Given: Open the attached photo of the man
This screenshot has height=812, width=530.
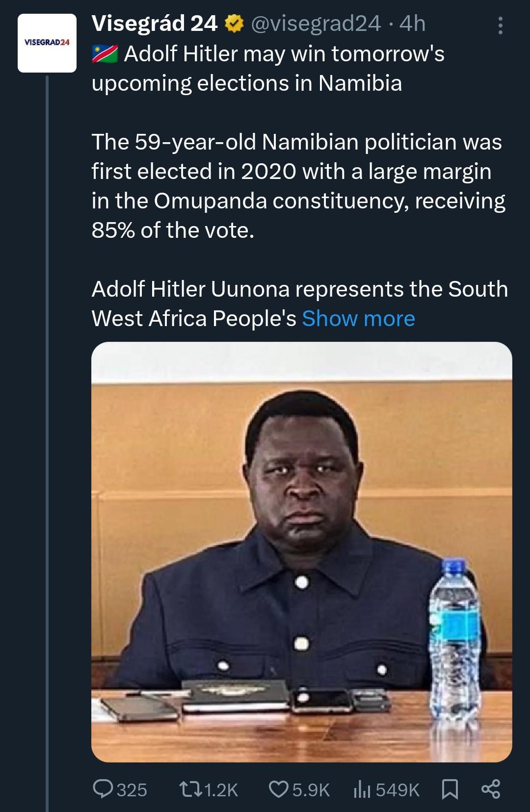Looking at the screenshot, I should coord(301,552).
